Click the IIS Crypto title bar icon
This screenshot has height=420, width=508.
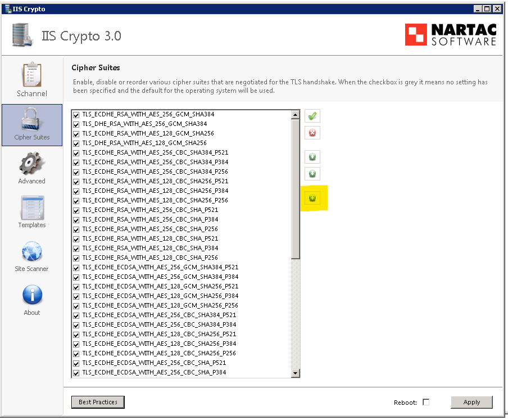point(8,9)
